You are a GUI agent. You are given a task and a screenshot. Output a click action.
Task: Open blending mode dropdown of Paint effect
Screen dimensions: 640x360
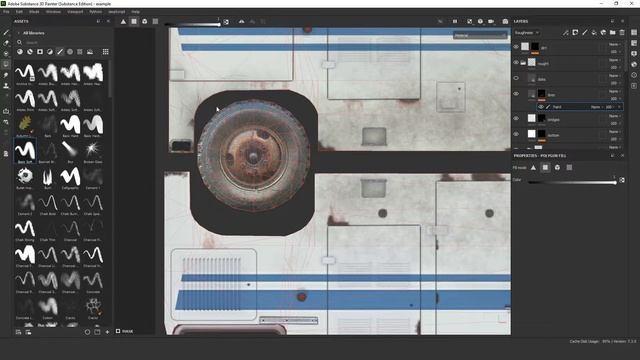tap(597, 107)
